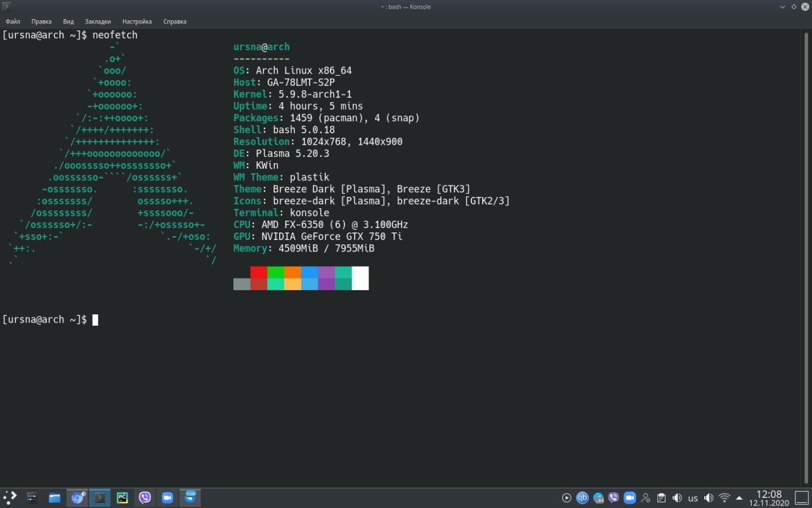Open Viber from the taskbar task list
Screen dimensions: 812x508
[x=145, y=498]
